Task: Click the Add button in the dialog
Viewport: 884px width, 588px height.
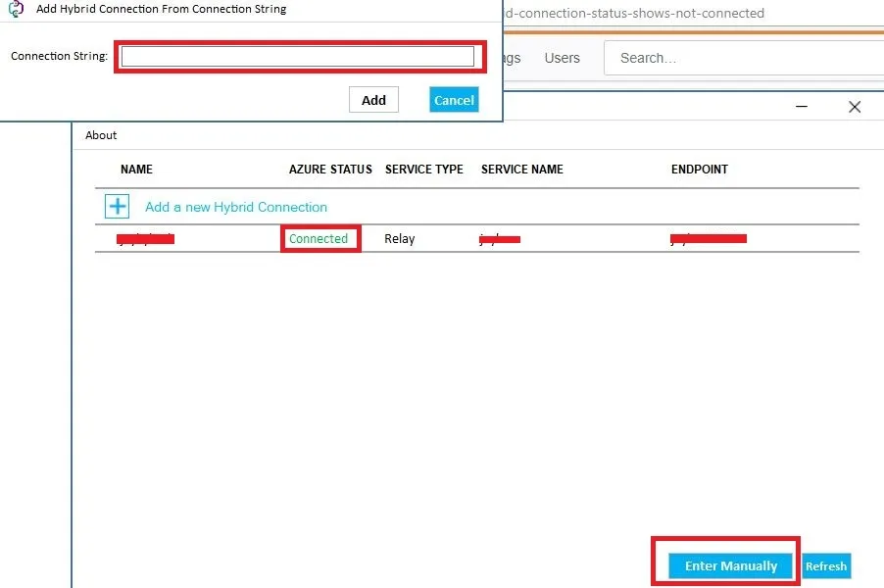Action: coord(373,100)
